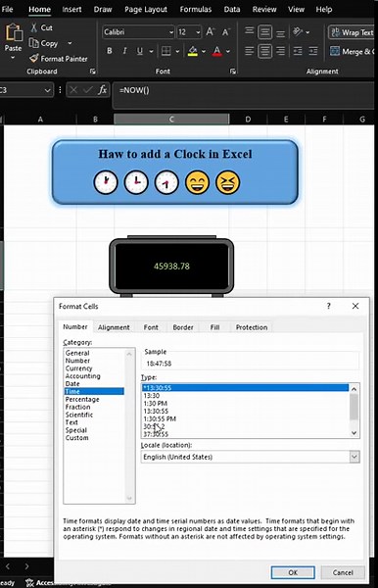Switch to the Draw ribbon tab

click(x=103, y=10)
